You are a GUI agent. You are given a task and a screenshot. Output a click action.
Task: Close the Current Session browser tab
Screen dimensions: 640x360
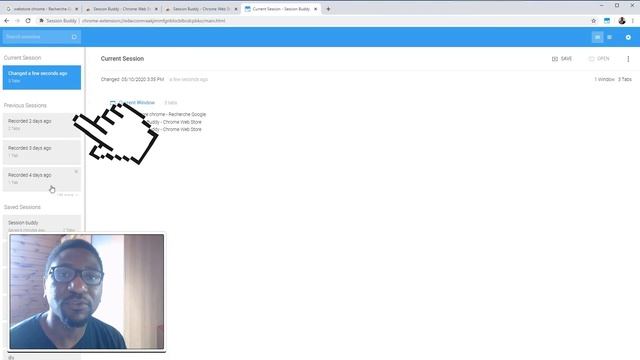point(316,9)
